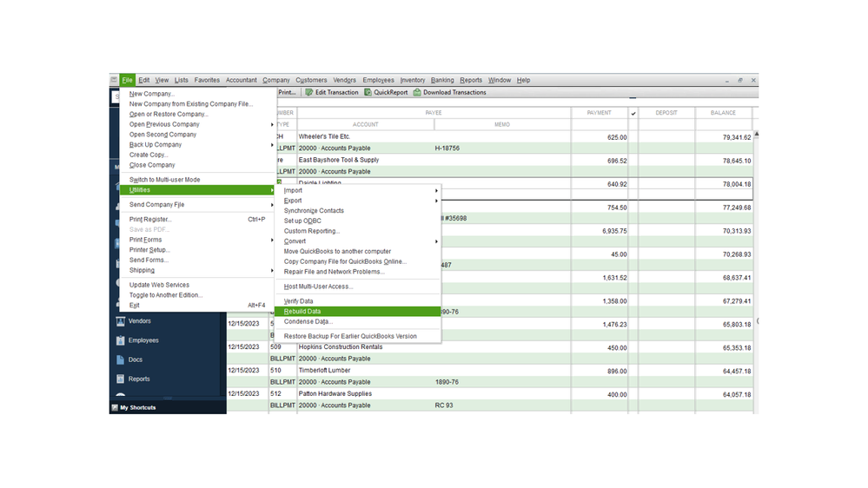The width and height of the screenshot is (868, 488).
Task: Click the Download Transactions button label
Action: click(x=454, y=92)
